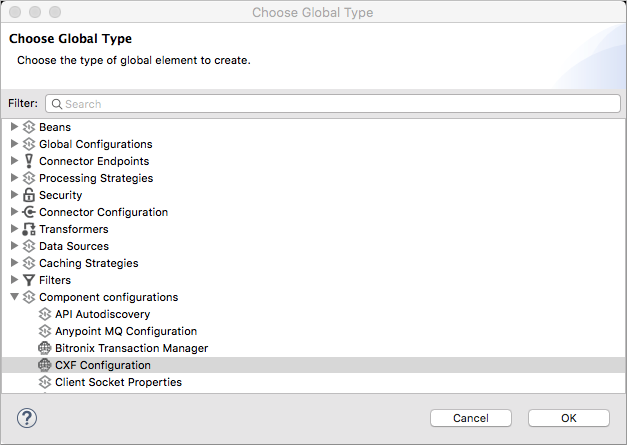Screen dimensions: 627x445
Task: Expand the Caching Strategies arrow
Action: (14, 263)
